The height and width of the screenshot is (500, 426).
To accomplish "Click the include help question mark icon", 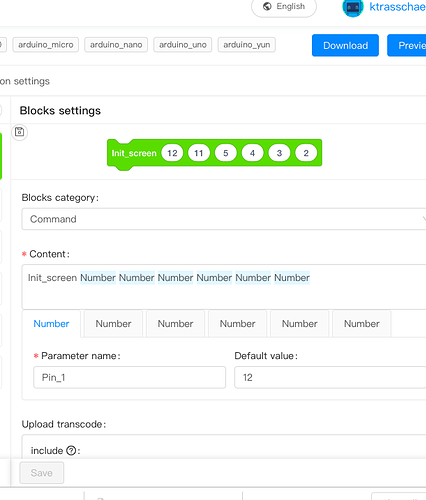I will [71, 451].
